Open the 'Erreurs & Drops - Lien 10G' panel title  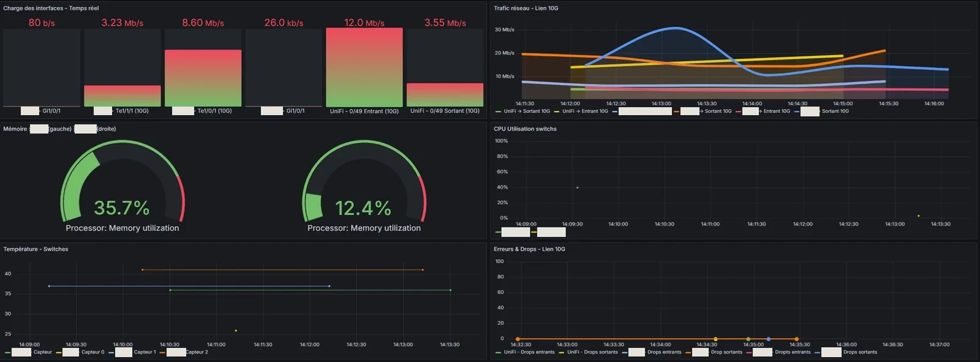coord(529,249)
